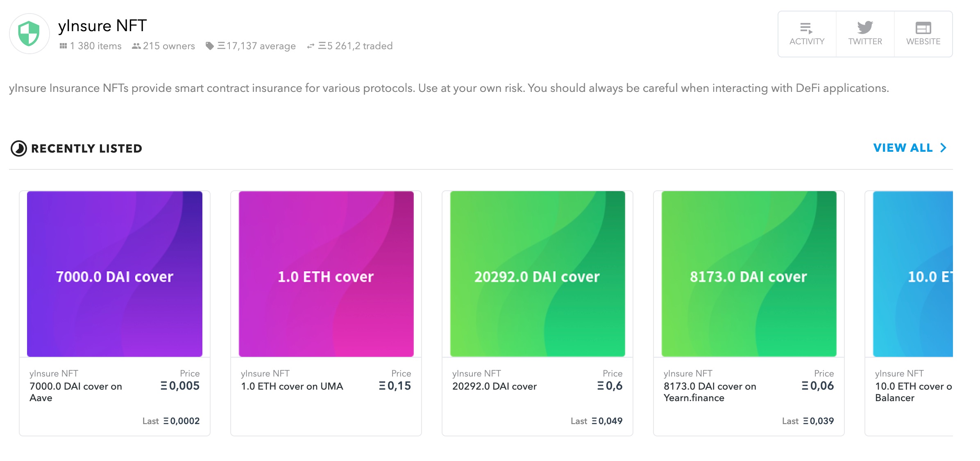Open the Twitter bird icon link
Screen dimensions: 980x461
pos(865,28)
